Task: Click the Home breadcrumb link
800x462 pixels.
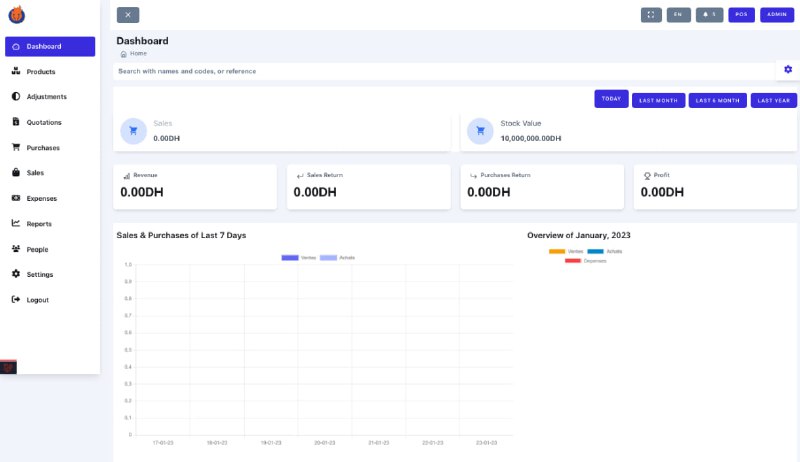Action: tap(138, 54)
